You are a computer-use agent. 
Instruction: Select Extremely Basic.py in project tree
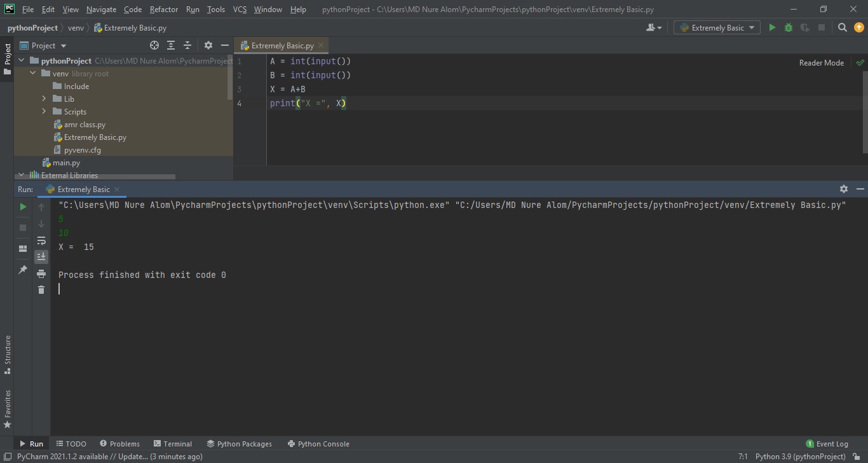click(x=90, y=137)
